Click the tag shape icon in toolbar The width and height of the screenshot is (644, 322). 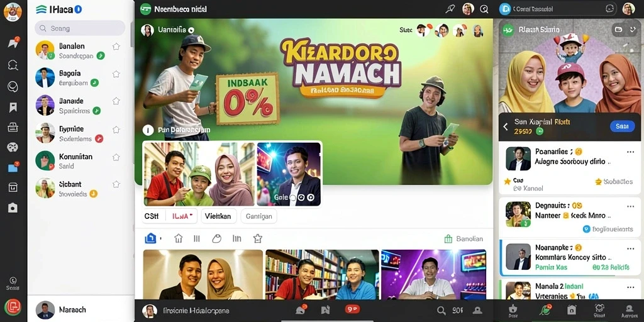point(217,238)
